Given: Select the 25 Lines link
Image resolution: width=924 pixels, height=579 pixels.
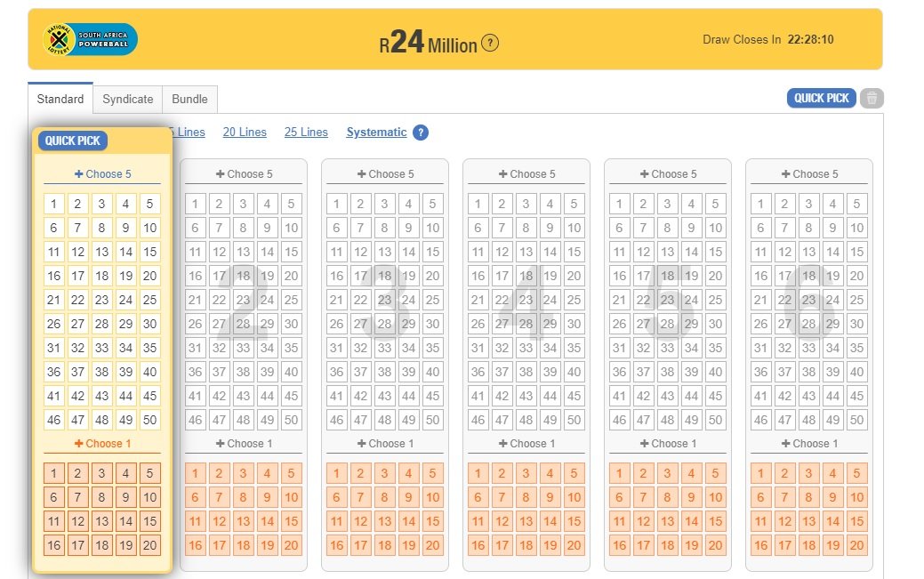Looking at the screenshot, I should coord(306,132).
